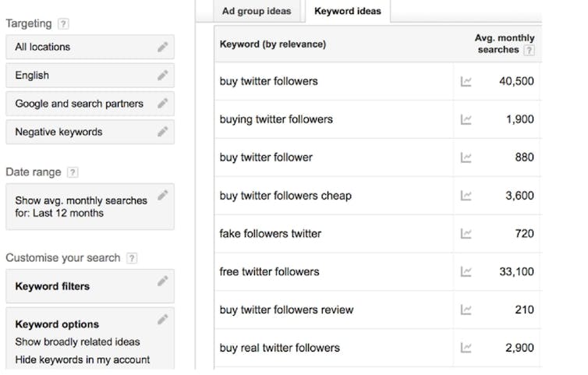Click keyword 'free twitter followers'
The width and height of the screenshot is (588, 375).
(269, 272)
